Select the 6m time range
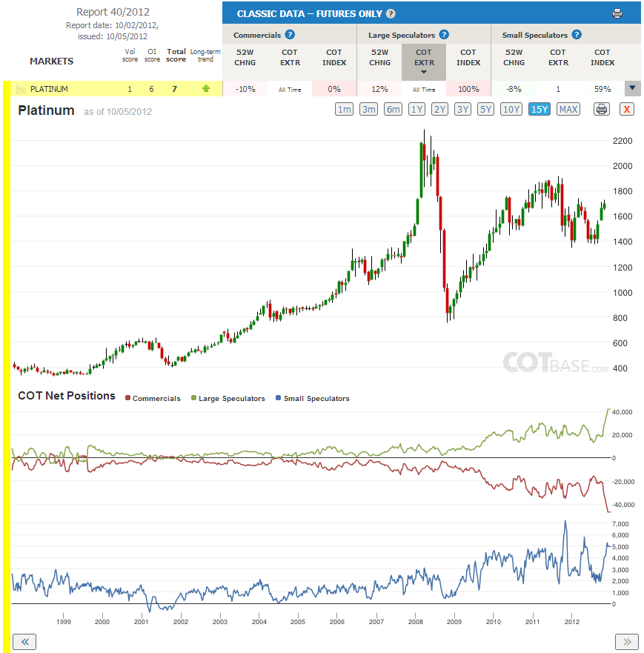Viewport: 644px width, 653px height. click(393, 109)
